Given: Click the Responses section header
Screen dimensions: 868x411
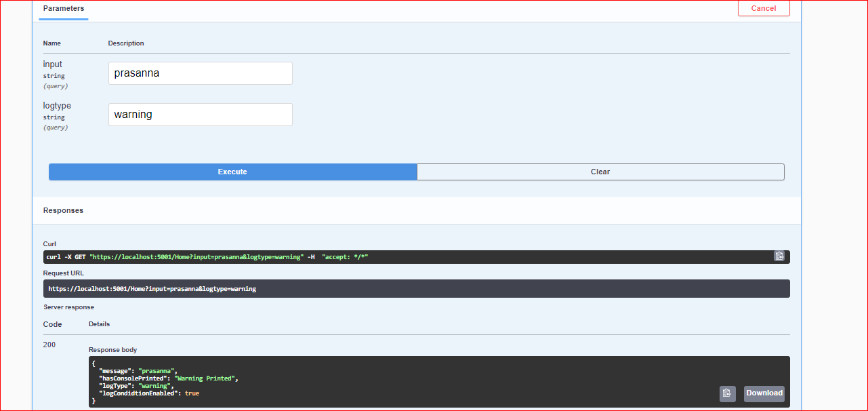Looking at the screenshot, I should point(63,210).
